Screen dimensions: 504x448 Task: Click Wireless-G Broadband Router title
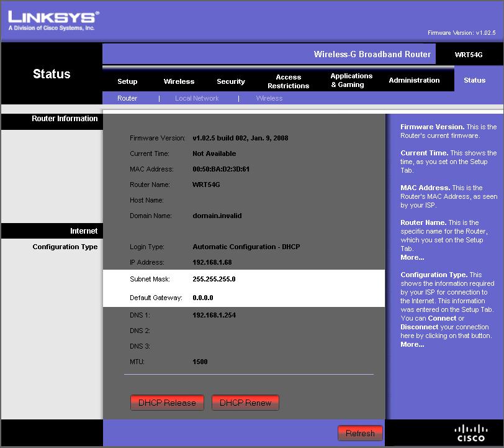tap(372, 54)
